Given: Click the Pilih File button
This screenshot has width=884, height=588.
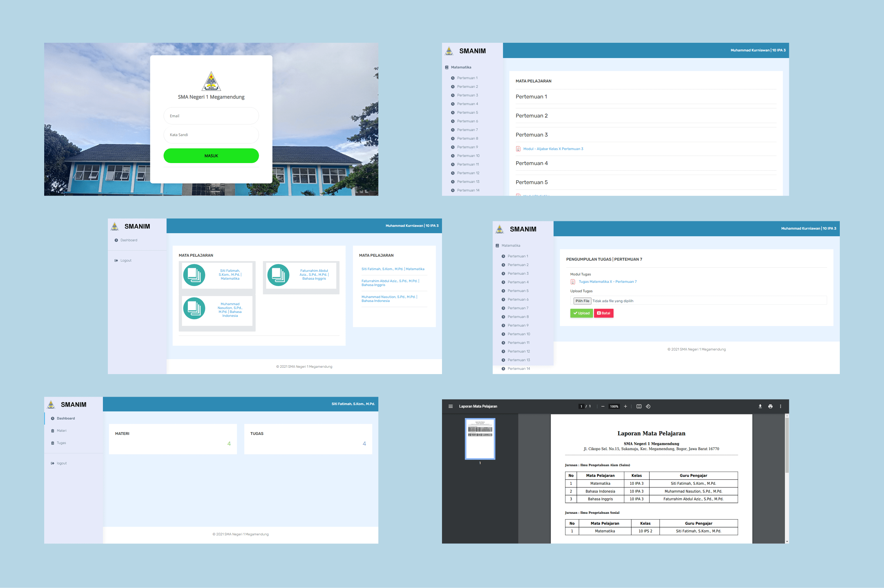Looking at the screenshot, I should (x=582, y=301).
